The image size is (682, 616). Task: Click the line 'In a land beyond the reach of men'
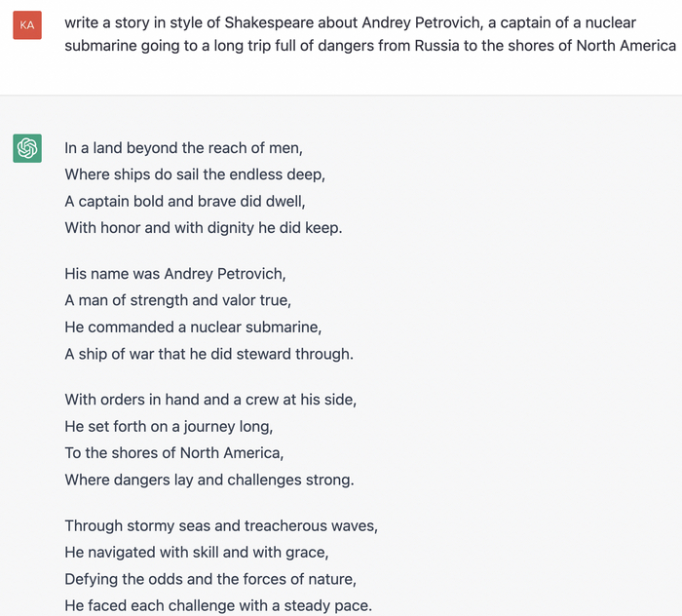(183, 148)
